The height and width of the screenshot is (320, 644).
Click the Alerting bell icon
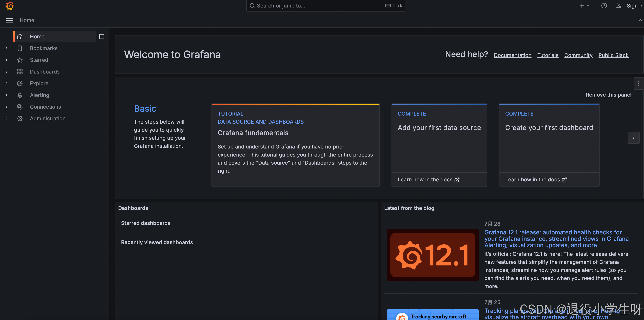click(20, 95)
